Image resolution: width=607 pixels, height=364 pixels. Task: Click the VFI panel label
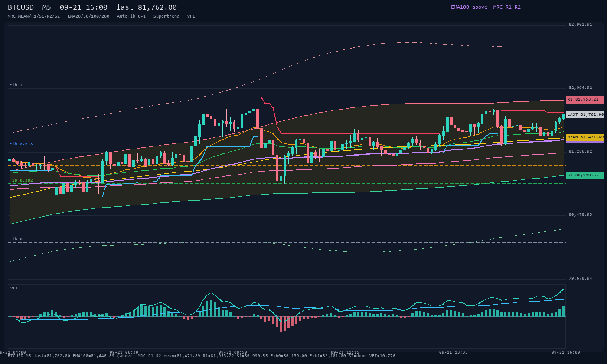tap(14, 288)
